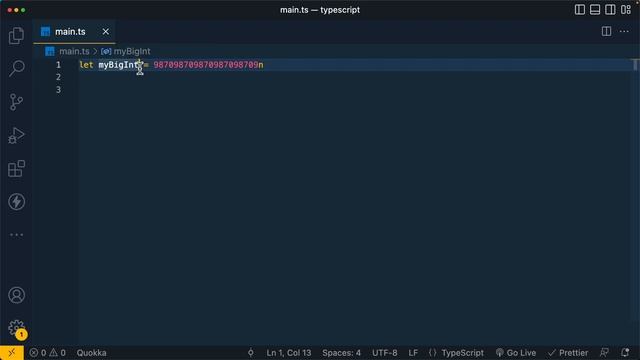Image resolution: width=640 pixels, height=360 pixels.
Task: Open the feedback icon in status bar
Action: click(x=604, y=353)
